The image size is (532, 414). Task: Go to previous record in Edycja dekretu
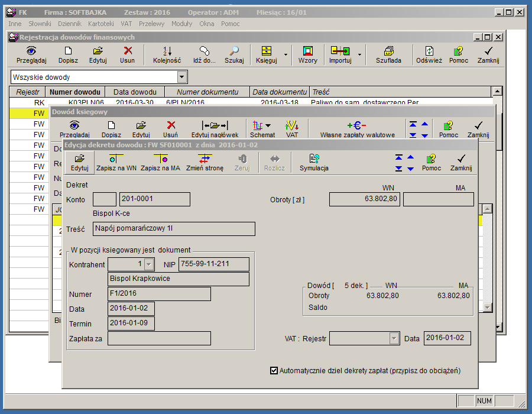coord(411,157)
